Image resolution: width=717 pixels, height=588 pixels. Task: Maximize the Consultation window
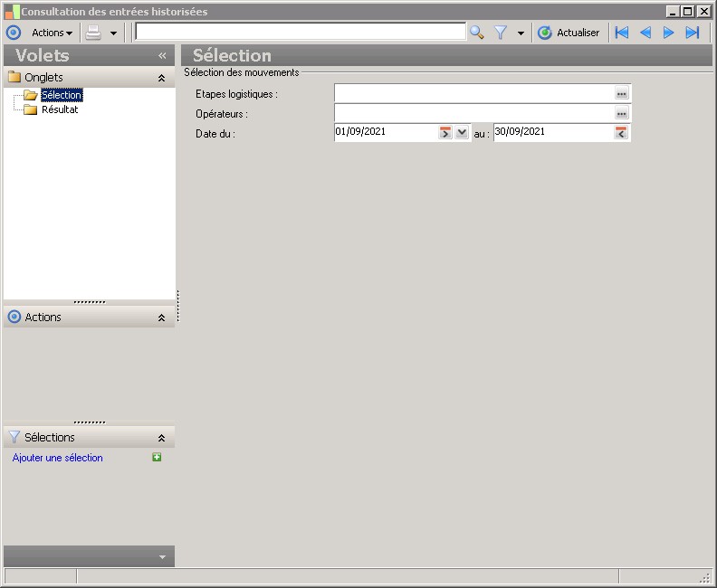(688, 12)
